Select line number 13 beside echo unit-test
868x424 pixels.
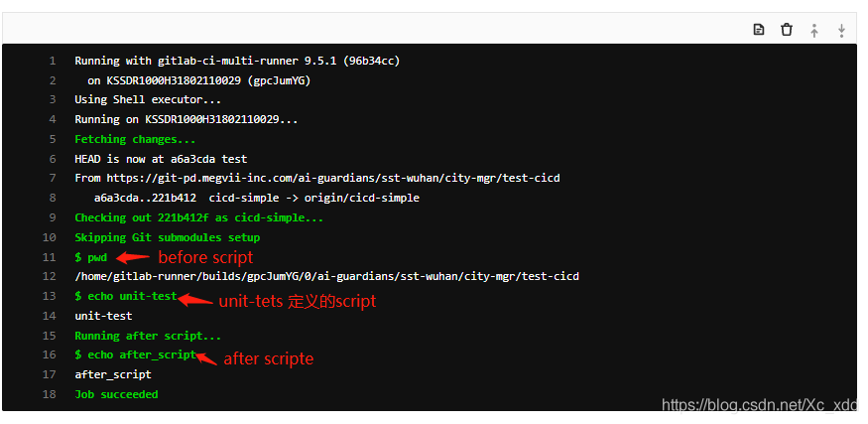[50, 296]
